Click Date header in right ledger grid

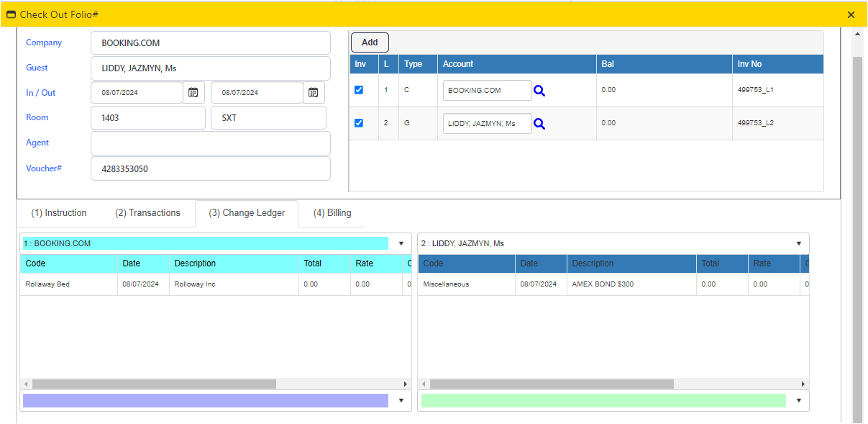pyautogui.click(x=542, y=263)
